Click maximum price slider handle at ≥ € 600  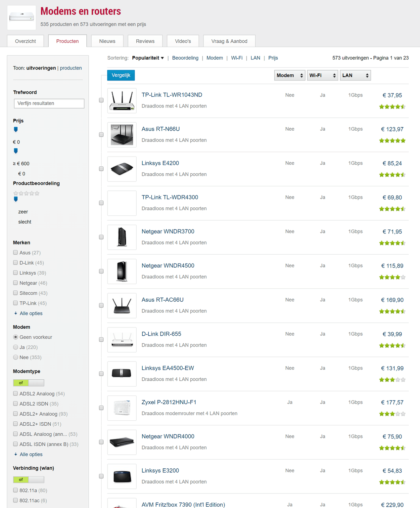tap(16, 151)
